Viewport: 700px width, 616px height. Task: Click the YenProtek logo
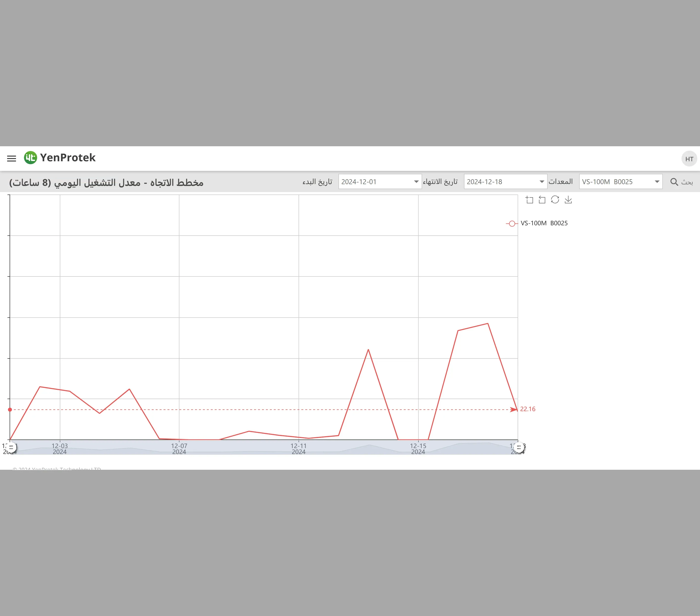(x=60, y=158)
